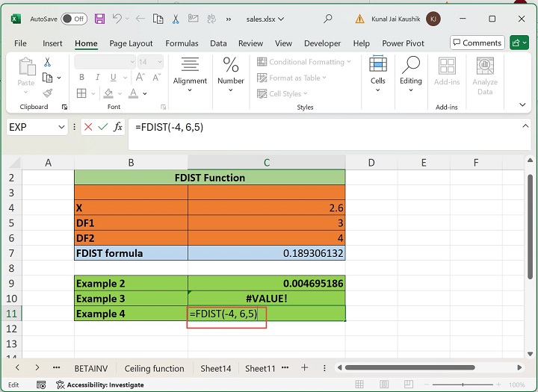538x392 pixels.
Task: Add a new sheet with plus button
Action: coord(304,368)
